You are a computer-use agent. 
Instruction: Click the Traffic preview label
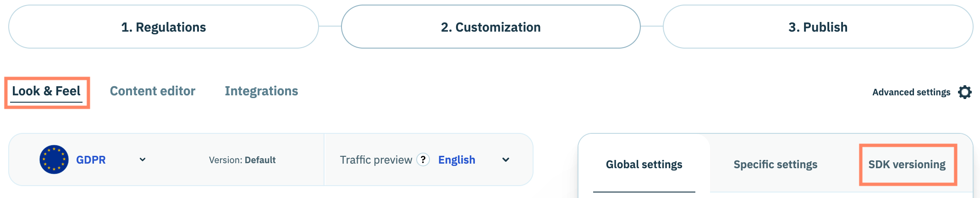376,159
